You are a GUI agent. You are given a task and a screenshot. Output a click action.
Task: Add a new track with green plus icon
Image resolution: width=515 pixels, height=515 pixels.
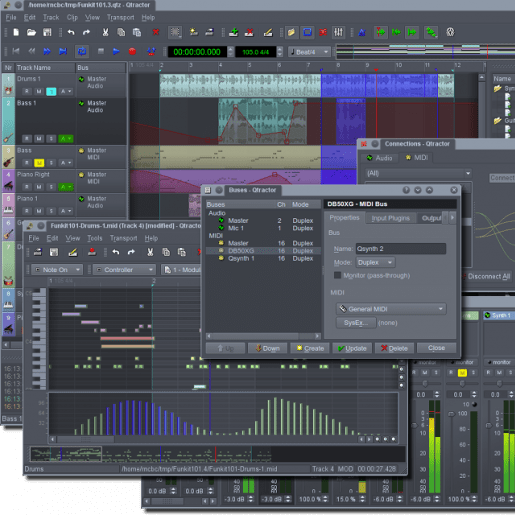pyautogui.click(x=234, y=32)
